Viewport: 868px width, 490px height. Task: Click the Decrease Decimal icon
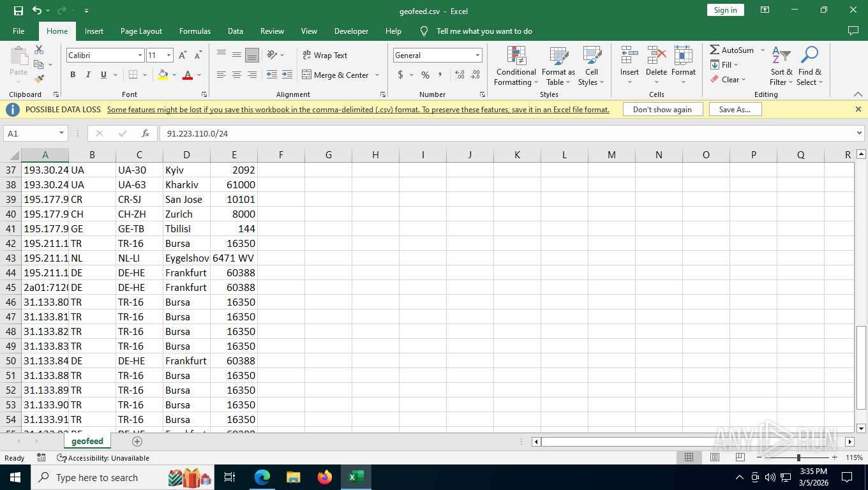(475, 75)
